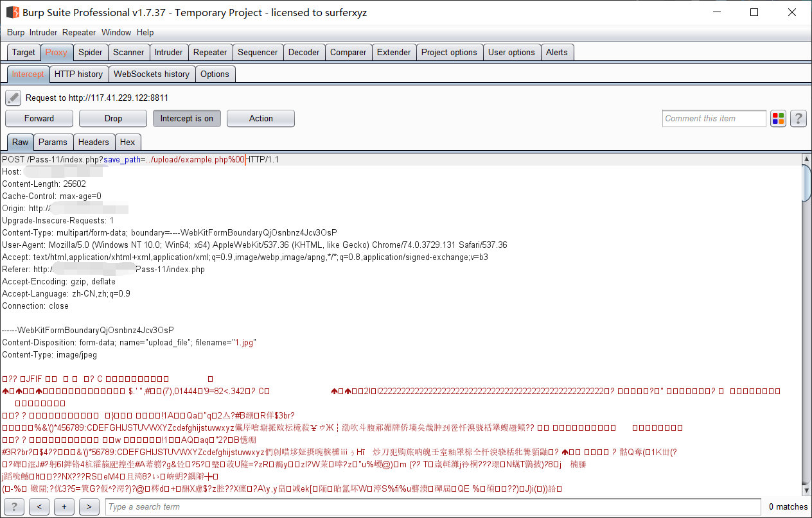Screen dimensions: 812x518
Task: Click the Accept-Encoding: gzip, deflate line
Action: tap(59, 281)
